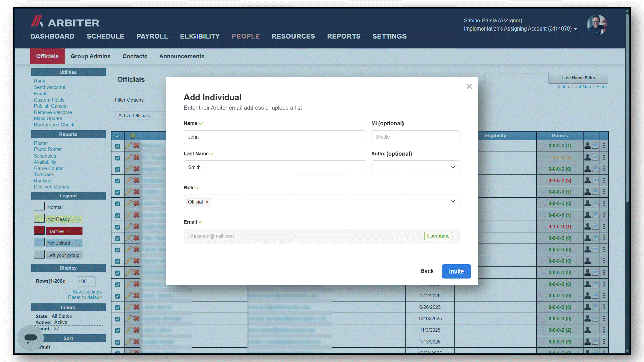The width and height of the screenshot is (644, 362).
Task: Focus the Name field containing John
Action: click(x=275, y=137)
